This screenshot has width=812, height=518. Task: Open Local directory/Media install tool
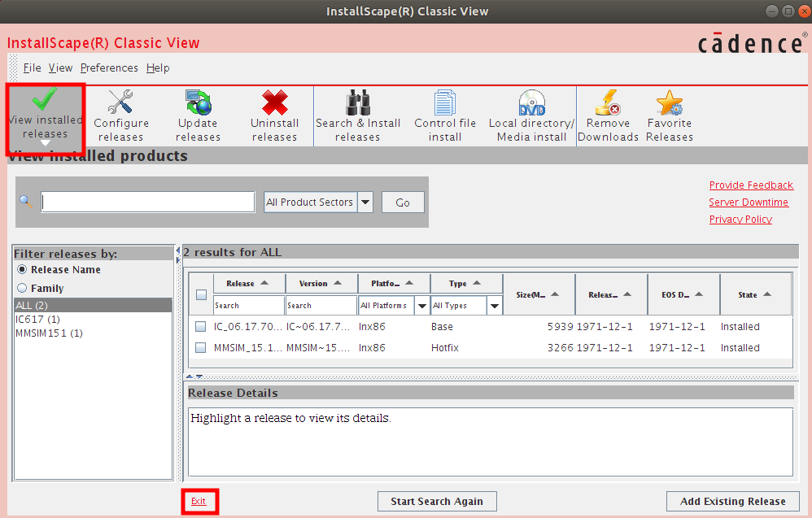(531, 116)
